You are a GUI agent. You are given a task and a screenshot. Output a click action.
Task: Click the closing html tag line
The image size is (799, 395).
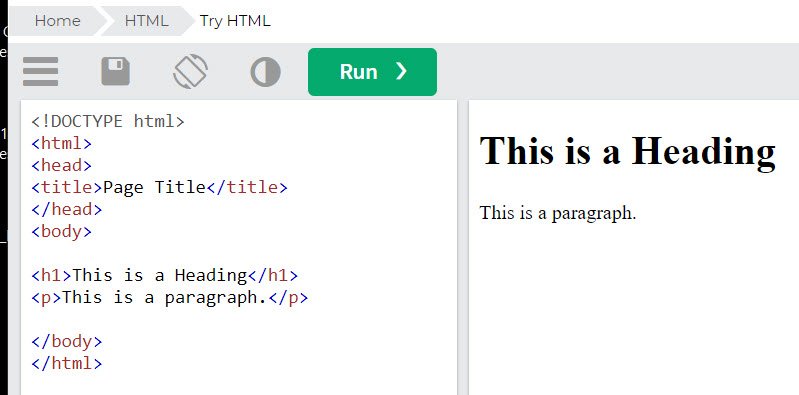[x=67, y=363]
